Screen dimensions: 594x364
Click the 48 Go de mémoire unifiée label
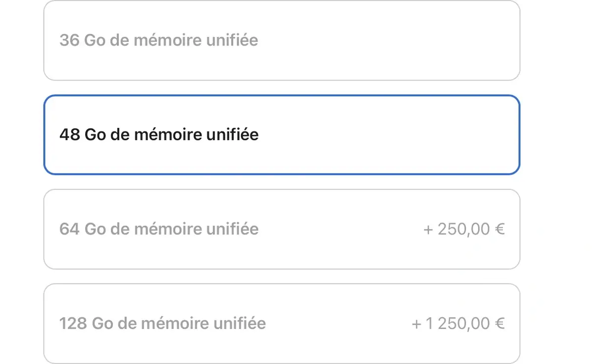pyautogui.click(x=158, y=135)
